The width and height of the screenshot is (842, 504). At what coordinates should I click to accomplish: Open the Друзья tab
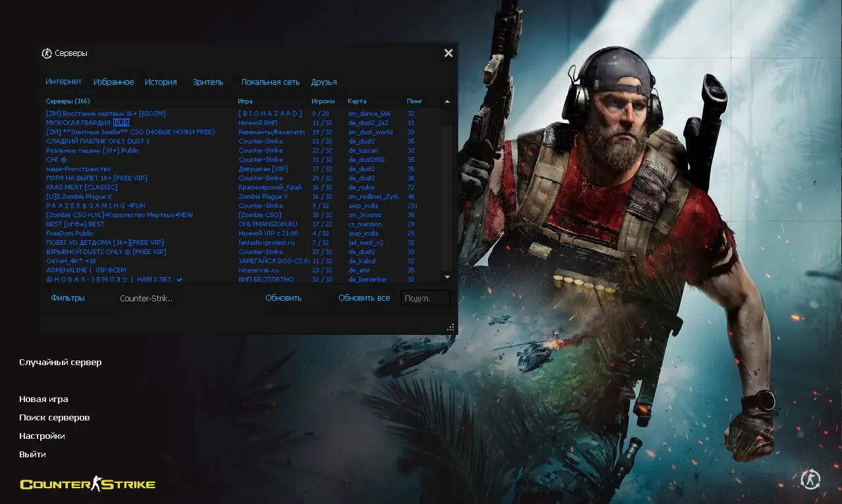point(324,82)
